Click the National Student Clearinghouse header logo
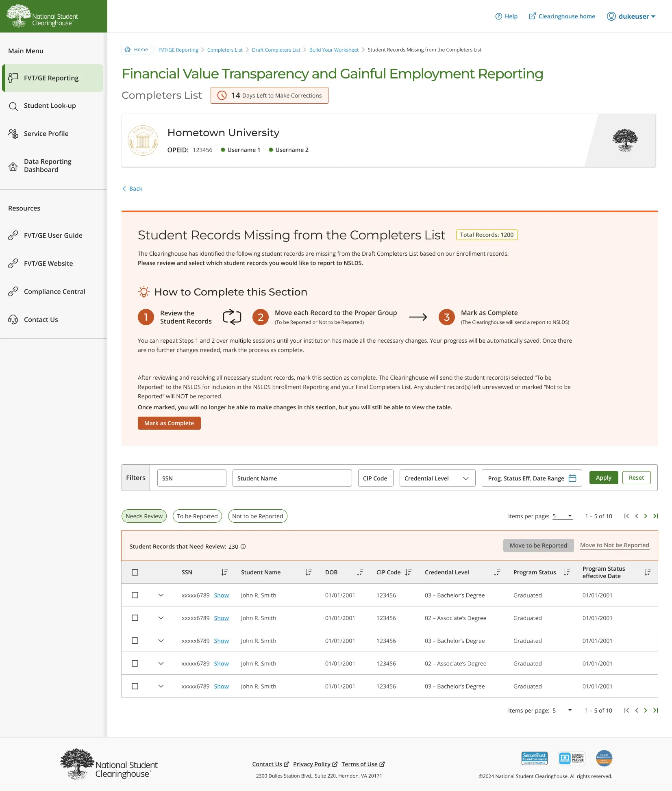The height and width of the screenshot is (791, 672). click(x=42, y=16)
